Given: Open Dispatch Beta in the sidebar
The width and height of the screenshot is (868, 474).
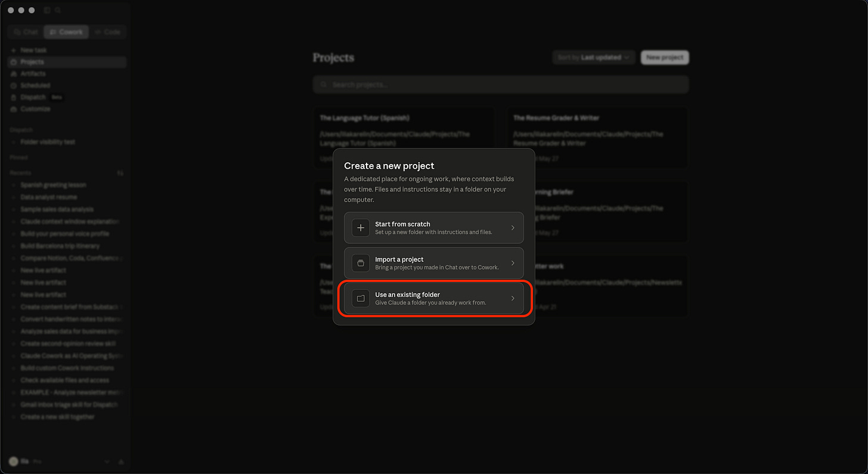Looking at the screenshot, I should pyautogui.click(x=67, y=97).
